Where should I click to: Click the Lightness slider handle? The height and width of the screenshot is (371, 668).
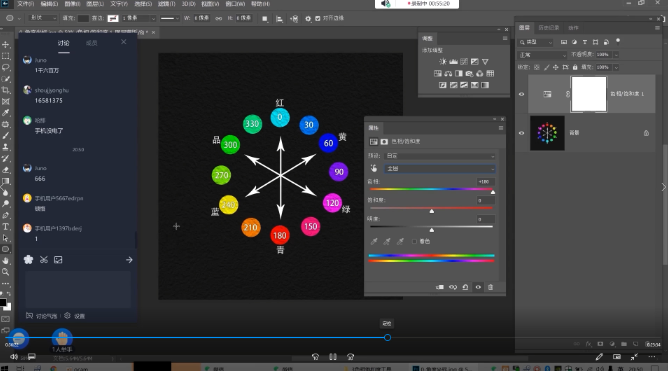pyautogui.click(x=432, y=230)
